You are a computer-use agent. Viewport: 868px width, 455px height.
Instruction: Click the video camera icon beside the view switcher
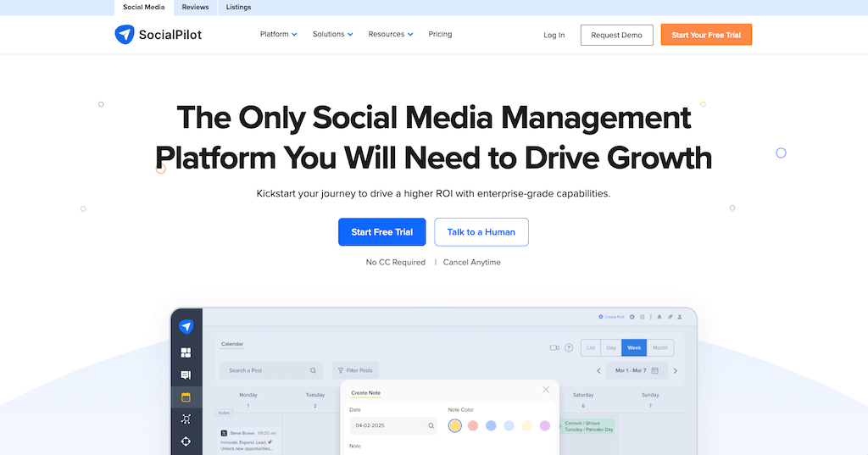coord(554,347)
